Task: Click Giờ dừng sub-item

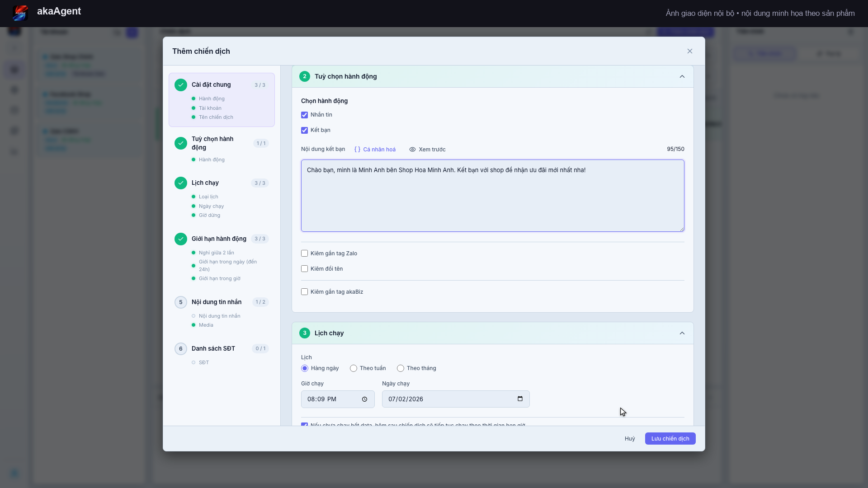Action: click(209, 216)
